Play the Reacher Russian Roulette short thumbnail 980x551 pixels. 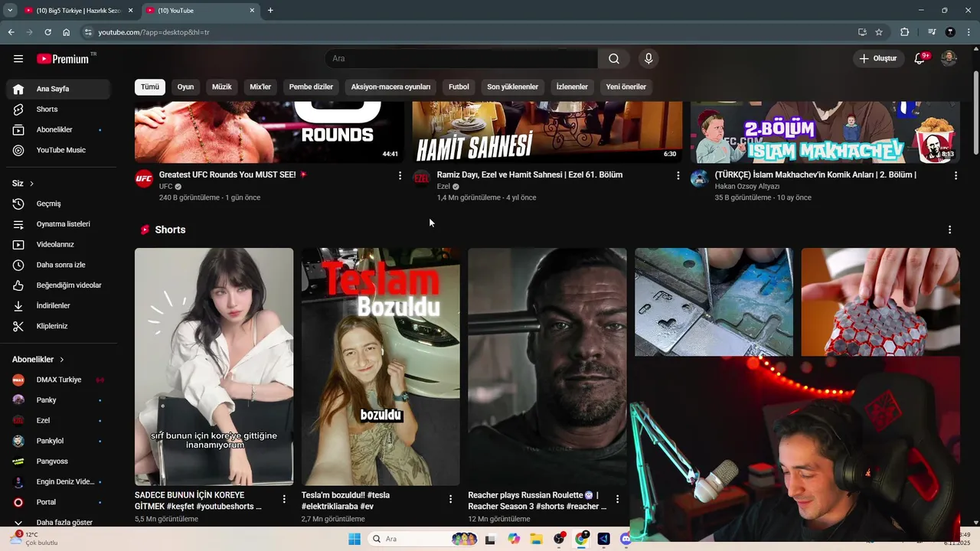click(547, 367)
